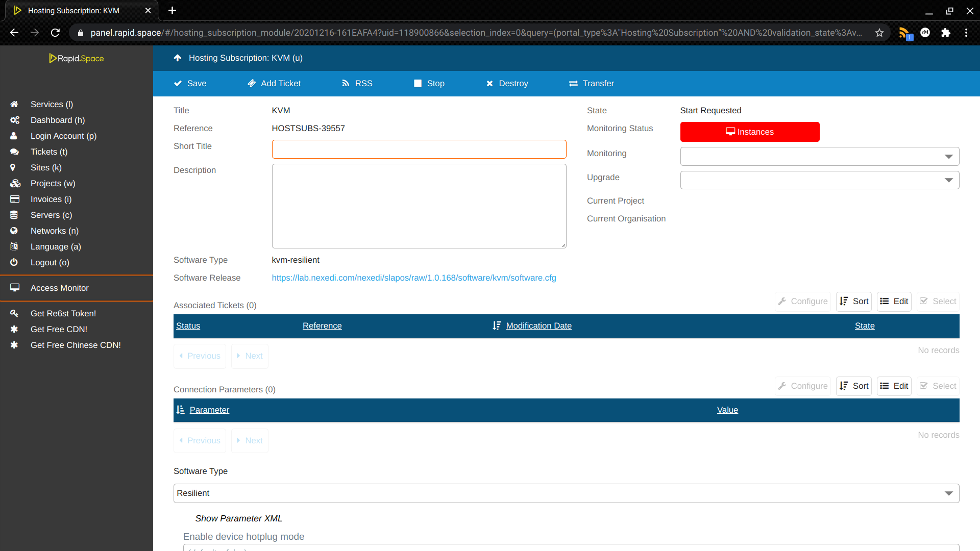This screenshot has width=980, height=551.
Task: Open Servers (c) from the sidebar
Action: [51, 215]
